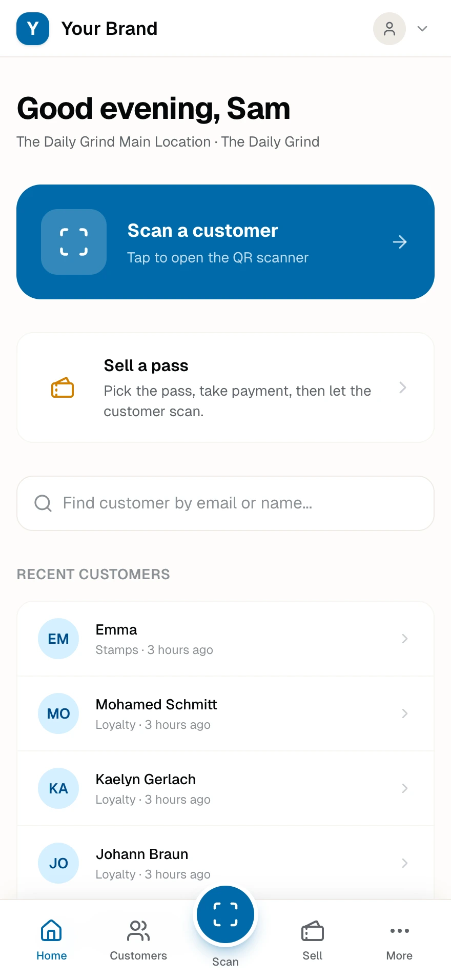This screenshot has height=980, width=451.
Task: Click the KA avatar for Kaelyn Gerlach
Action: [58, 788]
